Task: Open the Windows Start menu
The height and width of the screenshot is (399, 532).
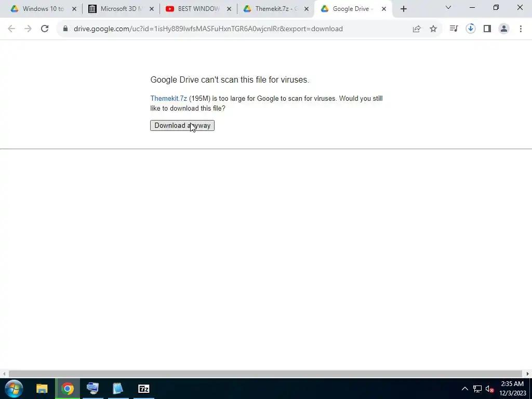Action: tap(14, 389)
